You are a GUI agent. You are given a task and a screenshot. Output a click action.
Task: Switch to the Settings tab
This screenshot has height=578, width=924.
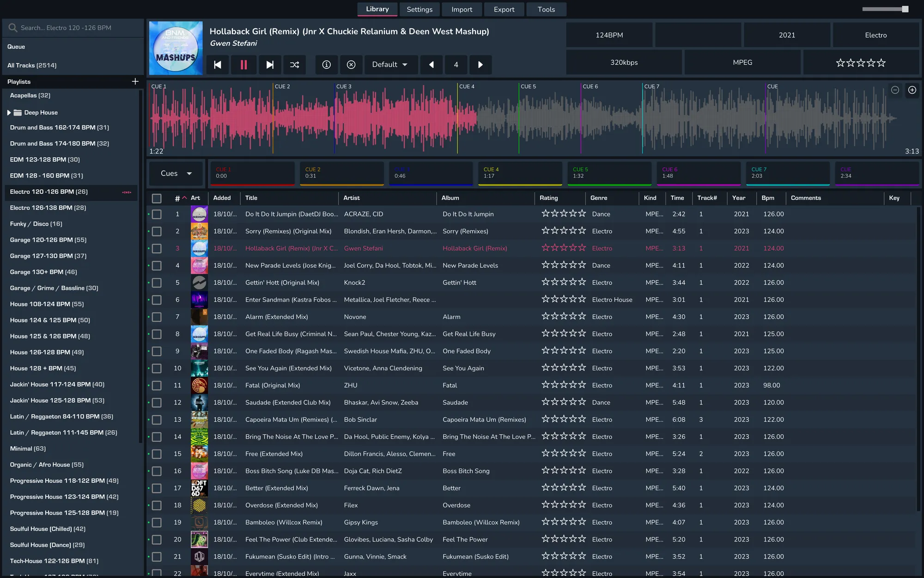click(419, 9)
